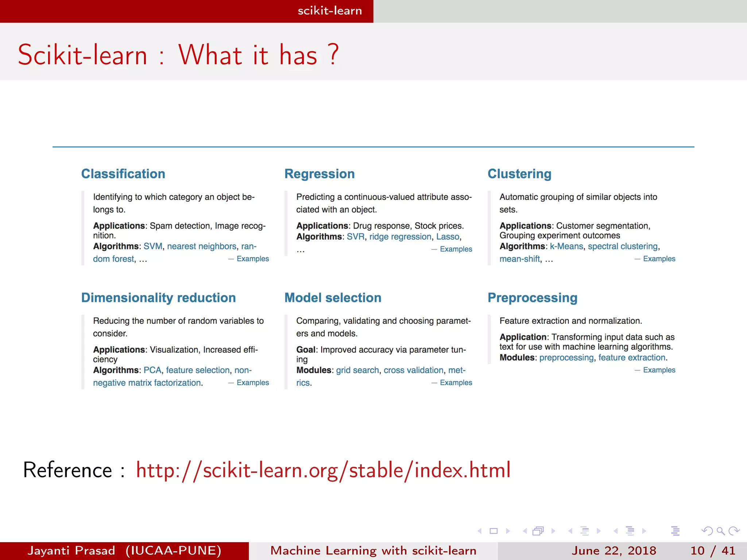Click the section lines navigation icon
This screenshot has width=747, height=560.
click(630, 531)
